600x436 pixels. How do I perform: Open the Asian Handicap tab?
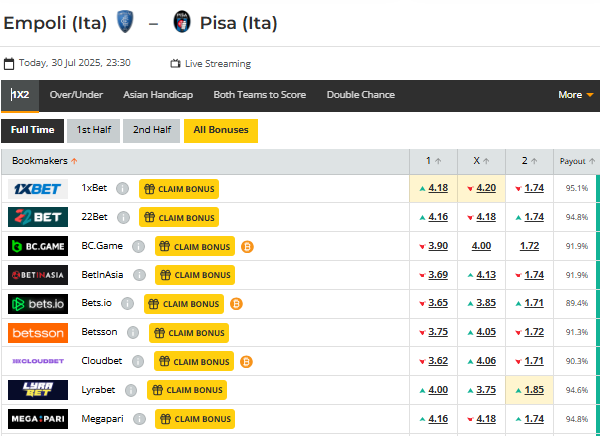(x=158, y=95)
